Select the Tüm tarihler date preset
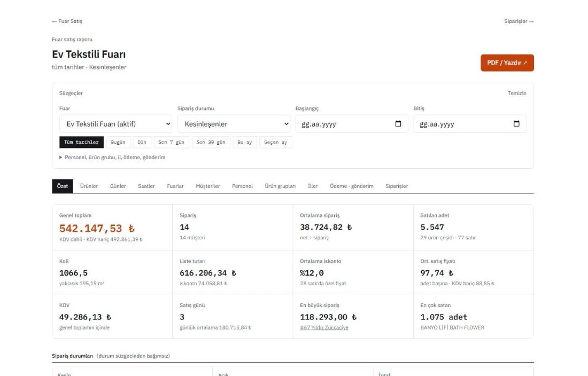This screenshot has height=376, width=588. tap(81, 142)
